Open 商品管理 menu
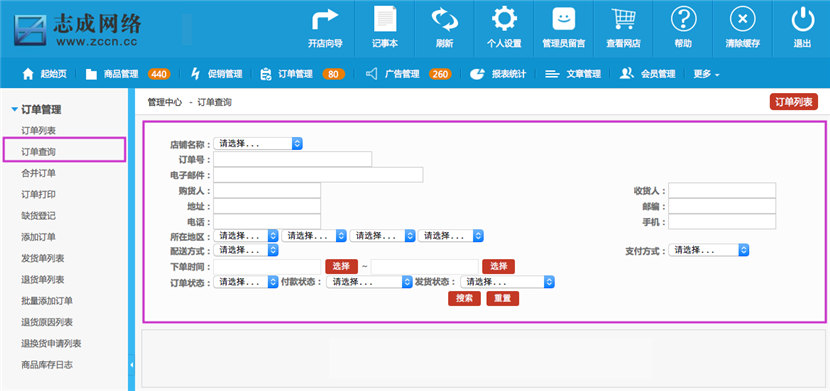This screenshot has height=391, width=830. pos(112,74)
